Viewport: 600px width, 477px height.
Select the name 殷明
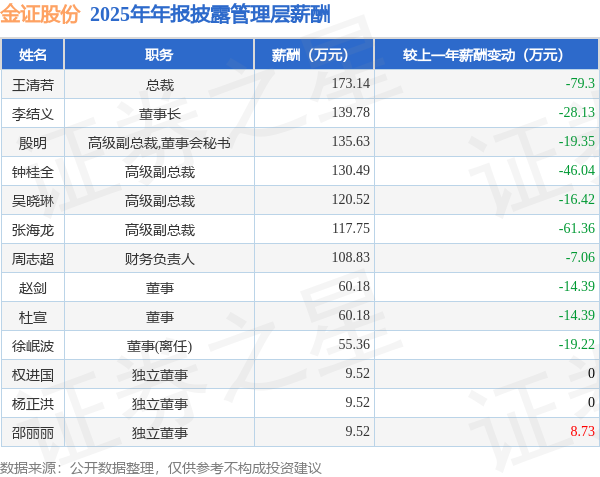[33, 143]
